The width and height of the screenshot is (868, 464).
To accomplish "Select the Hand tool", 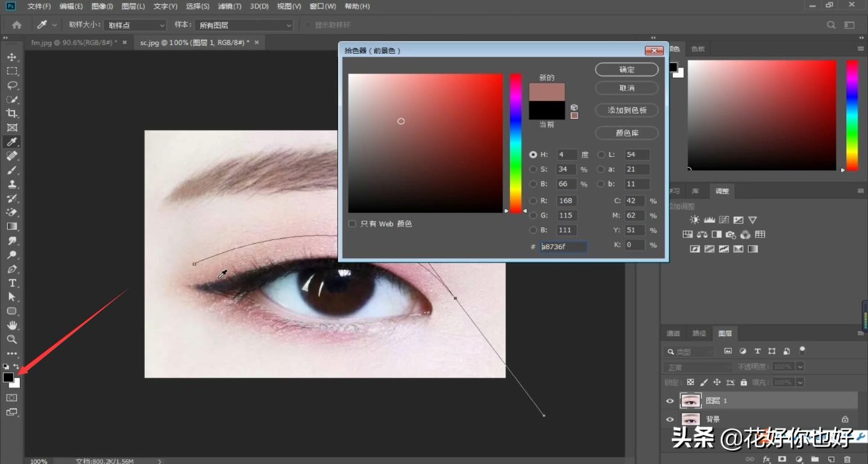I will click(11, 325).
